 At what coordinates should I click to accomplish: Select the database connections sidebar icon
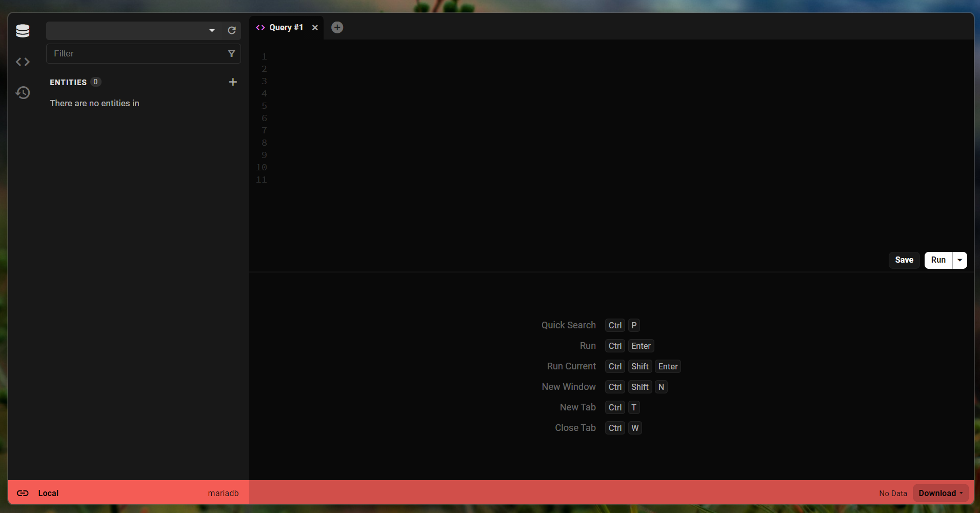(23, 31)
